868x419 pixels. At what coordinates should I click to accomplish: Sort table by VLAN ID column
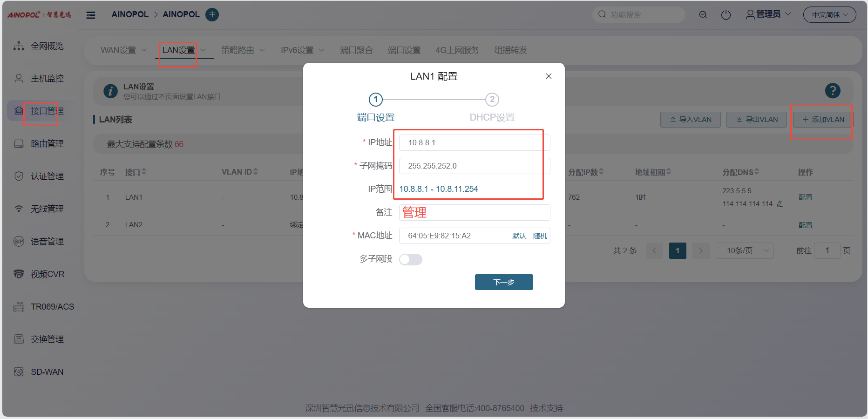tap(255, 172)
